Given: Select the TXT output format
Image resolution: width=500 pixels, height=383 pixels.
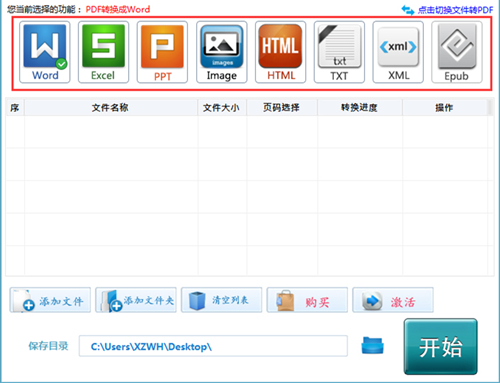Looking at the screenshot, I should [339, 52].
